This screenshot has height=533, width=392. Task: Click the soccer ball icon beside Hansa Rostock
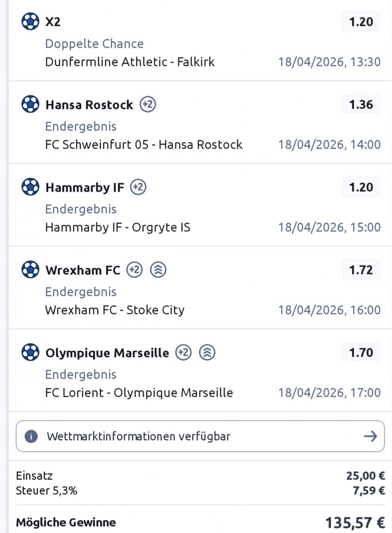(30, 104)
